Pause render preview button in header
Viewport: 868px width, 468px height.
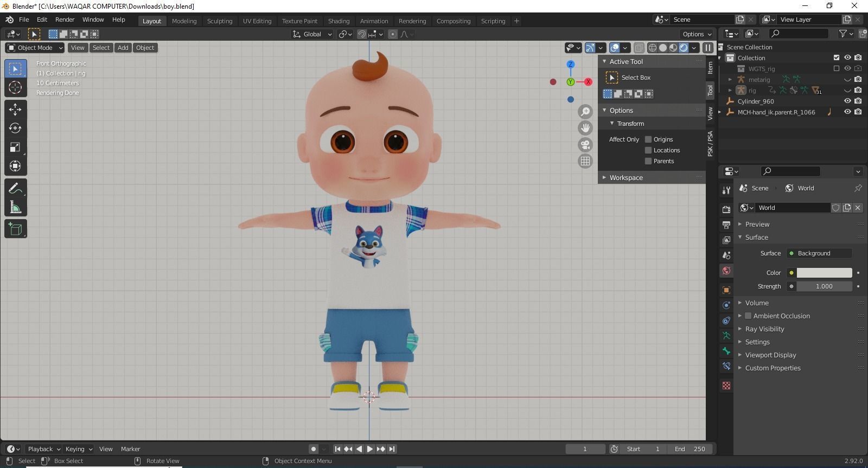pyautogui.click(x=708, y=48)
